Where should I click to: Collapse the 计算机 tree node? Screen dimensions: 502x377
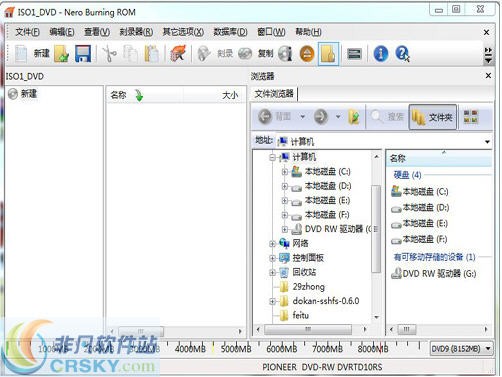(x=272, y=157)
